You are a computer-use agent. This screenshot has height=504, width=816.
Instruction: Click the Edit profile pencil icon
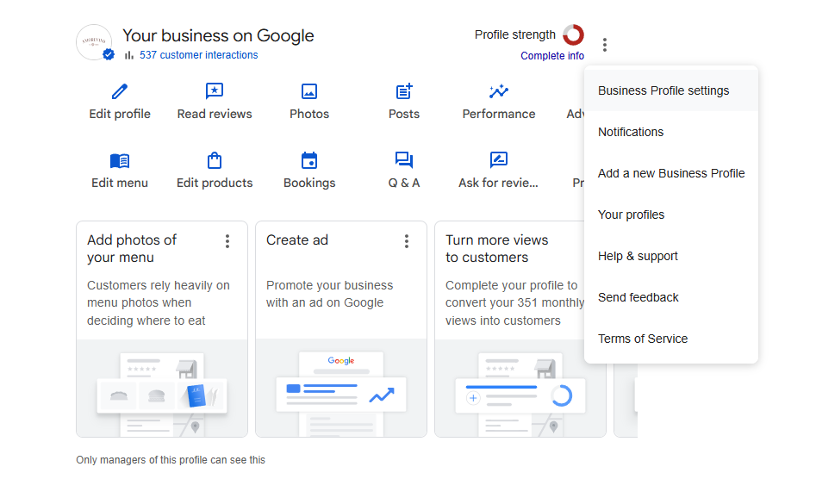pos(120,91)
